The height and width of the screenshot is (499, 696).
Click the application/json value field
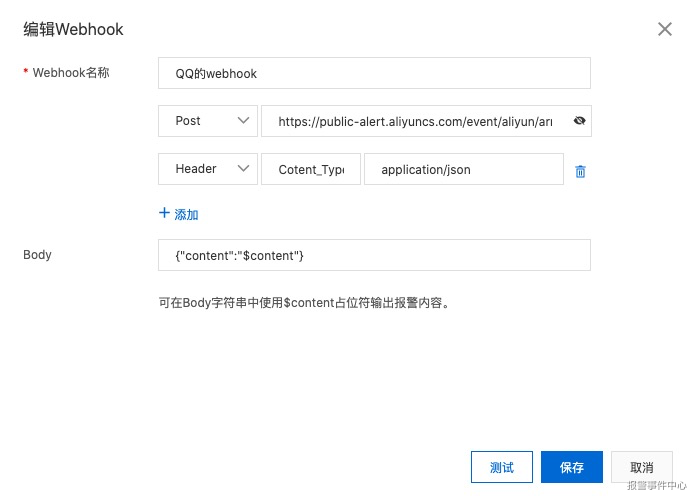pyautogui.click(x=464, y=169)
